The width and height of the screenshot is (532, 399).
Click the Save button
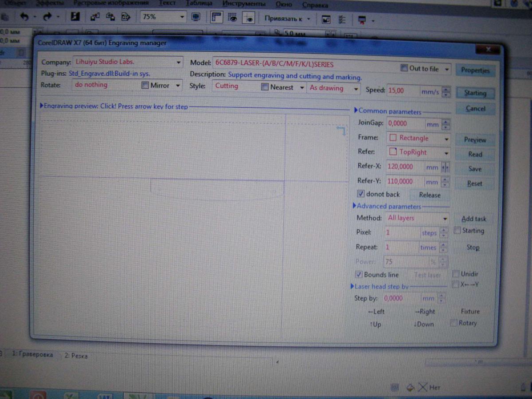point(475,169)
